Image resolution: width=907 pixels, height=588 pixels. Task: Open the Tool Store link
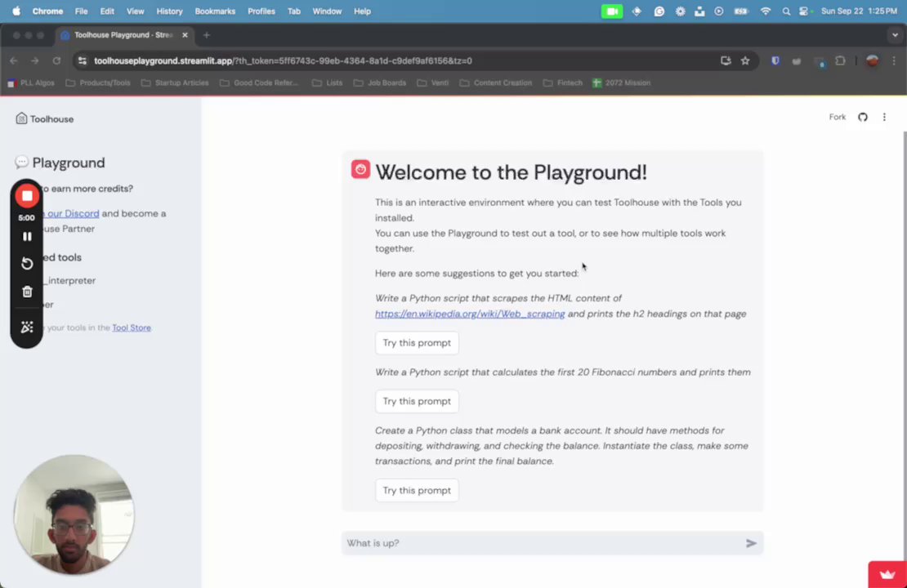click(x=132, y=327)
